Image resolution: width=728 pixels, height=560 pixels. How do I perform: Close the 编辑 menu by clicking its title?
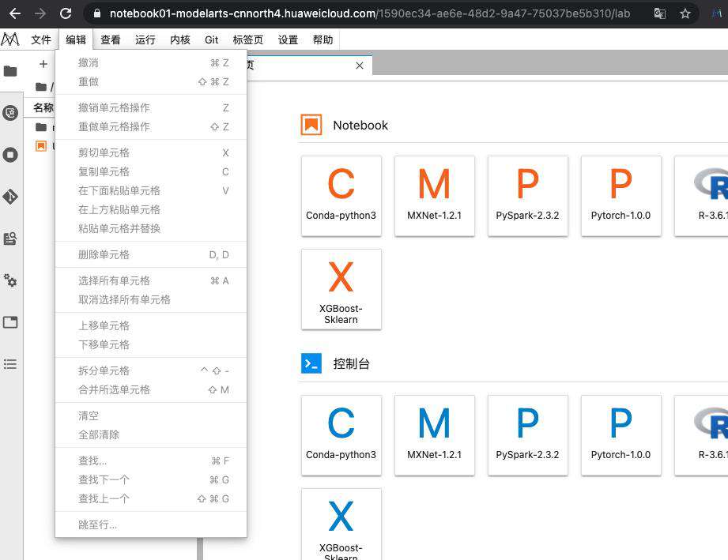pos(76,40)
